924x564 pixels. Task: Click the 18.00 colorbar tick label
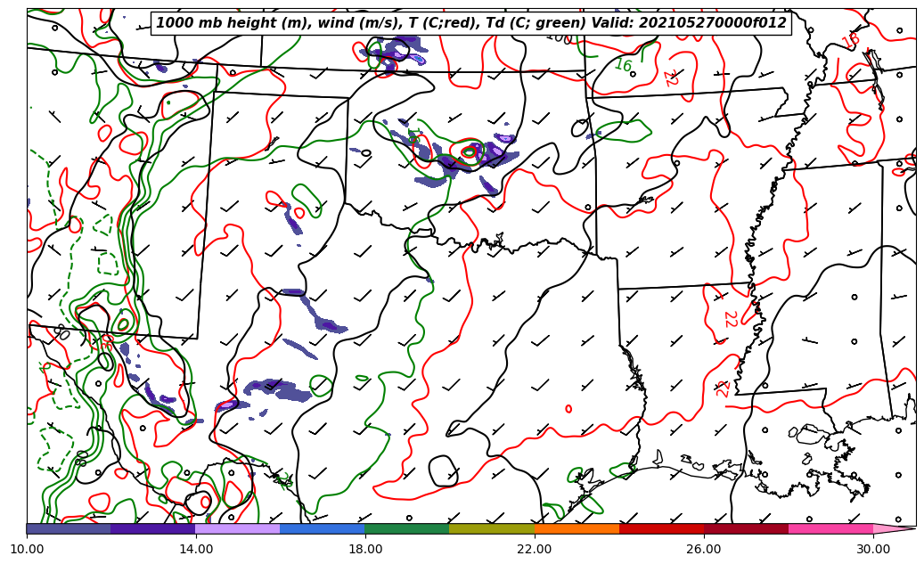[x=365, y=549]
